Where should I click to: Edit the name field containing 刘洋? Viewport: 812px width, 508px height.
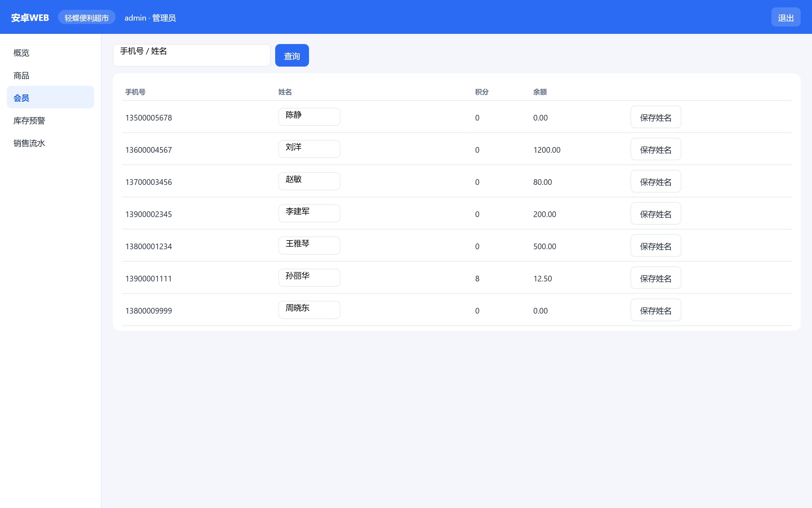(309, 149)
